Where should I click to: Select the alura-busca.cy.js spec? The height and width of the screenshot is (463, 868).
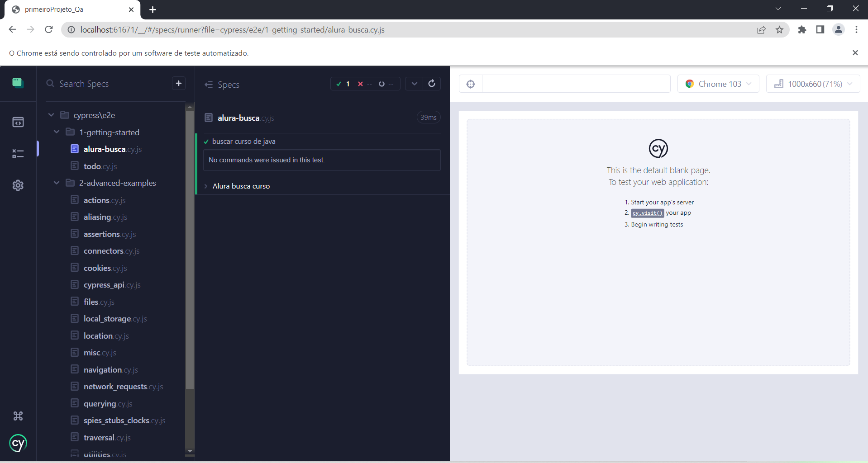112,149
